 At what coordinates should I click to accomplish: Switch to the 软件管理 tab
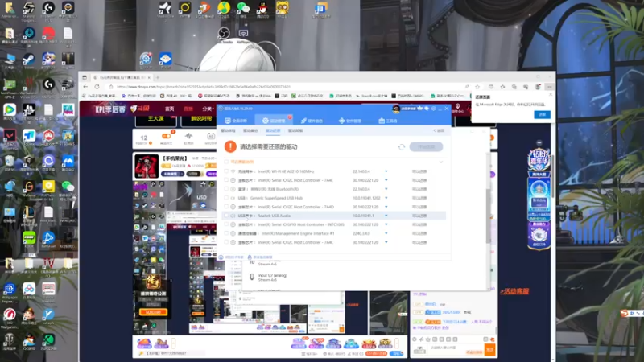pyautogui.click(x=349, y=121)
